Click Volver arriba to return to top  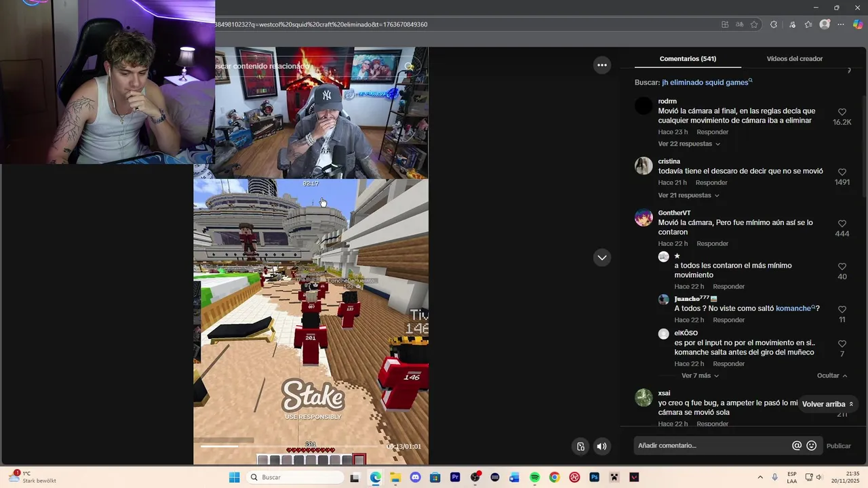(x=827, y=404)
